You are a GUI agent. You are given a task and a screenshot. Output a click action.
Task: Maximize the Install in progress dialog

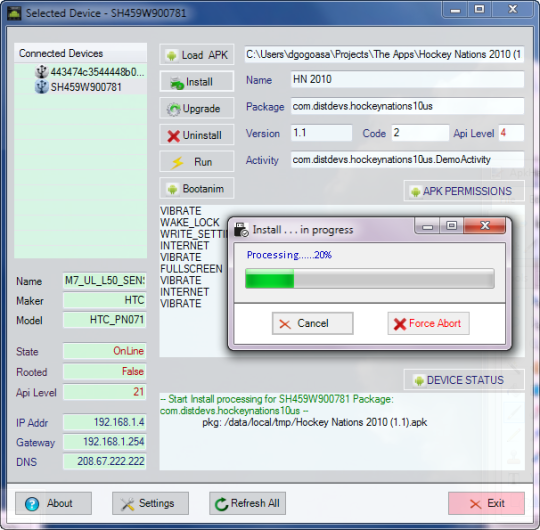(451, 226)
